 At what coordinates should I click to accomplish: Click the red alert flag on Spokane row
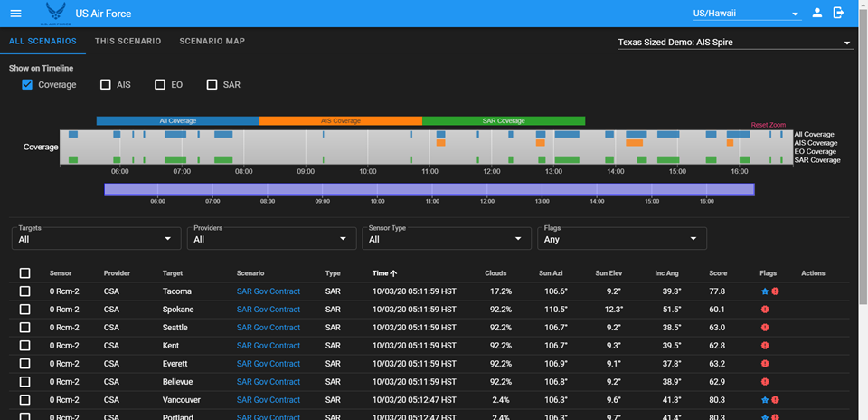(765, 310)
